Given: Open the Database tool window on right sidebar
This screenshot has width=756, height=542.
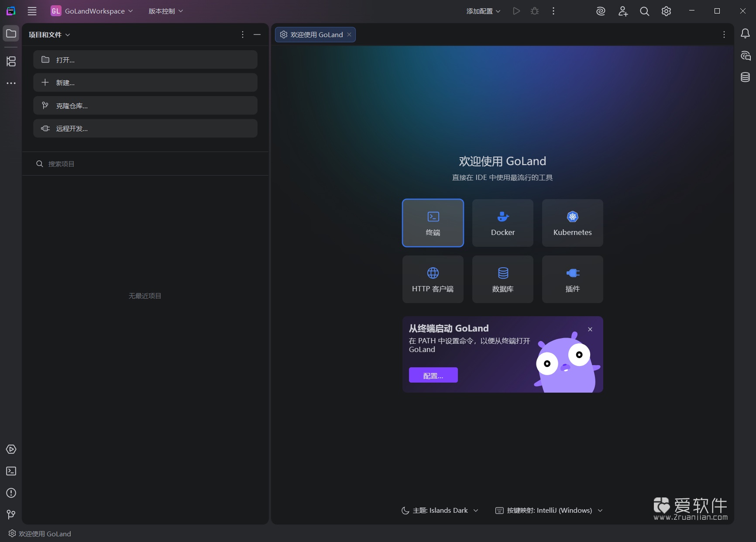Looking at the screenshot, I should [x=745, y=77].
